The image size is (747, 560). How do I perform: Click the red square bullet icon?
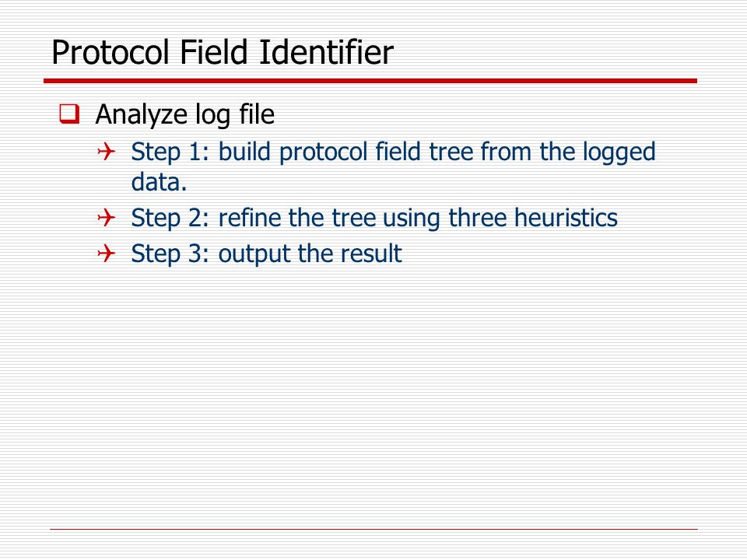[x=69, y=114]
